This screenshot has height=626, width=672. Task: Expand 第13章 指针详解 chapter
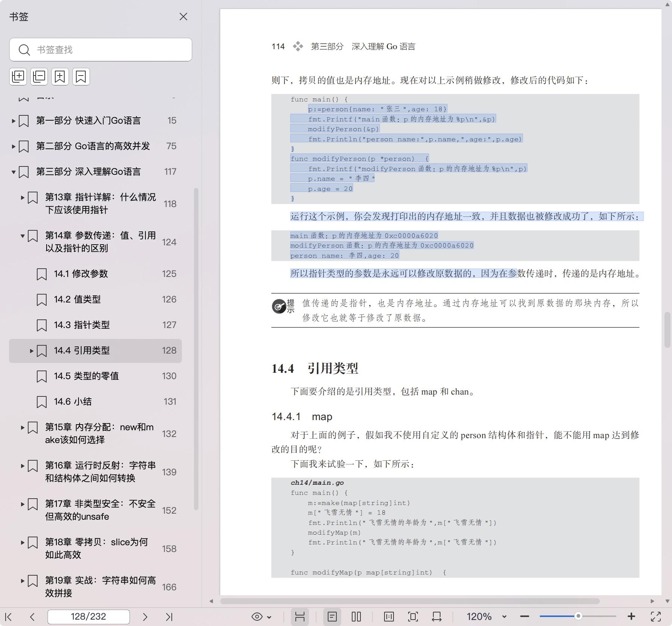click(23, 198)
